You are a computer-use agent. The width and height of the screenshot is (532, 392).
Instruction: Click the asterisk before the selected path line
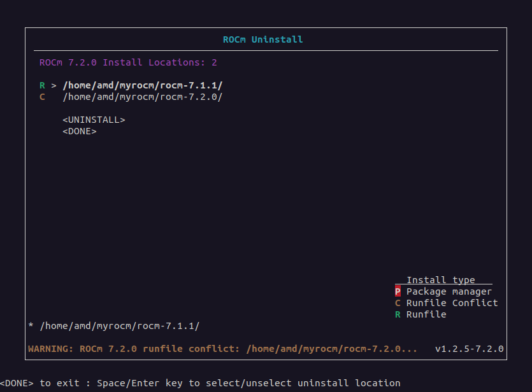[x=31, y=326]
